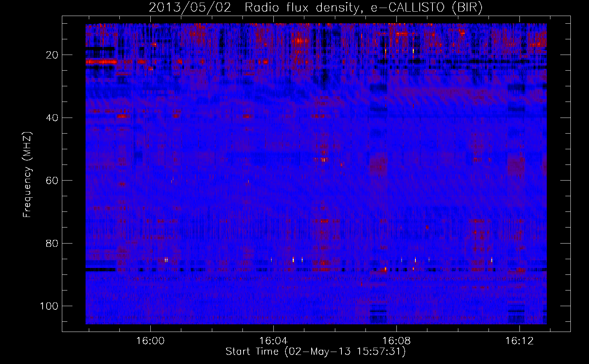589x364 pixels.
Task: Click the 60 MHz frequency tick label
Action: tap(52, 181)
